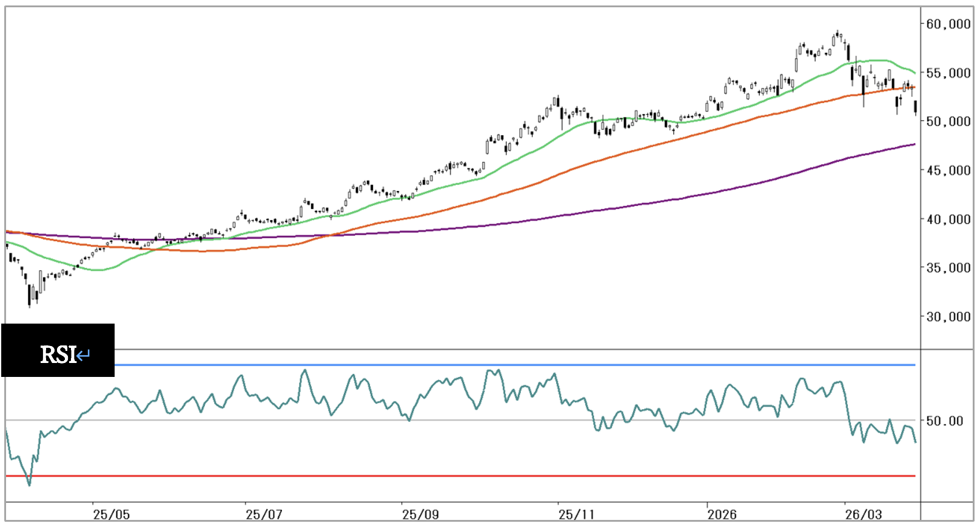Click the 35,000 price axis label
980x526 pixels.
pyautogui.click(x=948, y=268)
